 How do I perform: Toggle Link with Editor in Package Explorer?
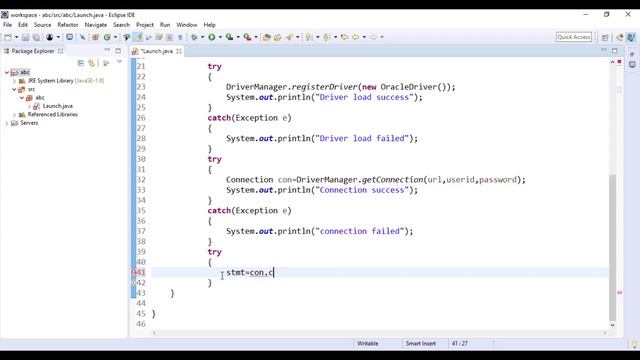[91, 63]
